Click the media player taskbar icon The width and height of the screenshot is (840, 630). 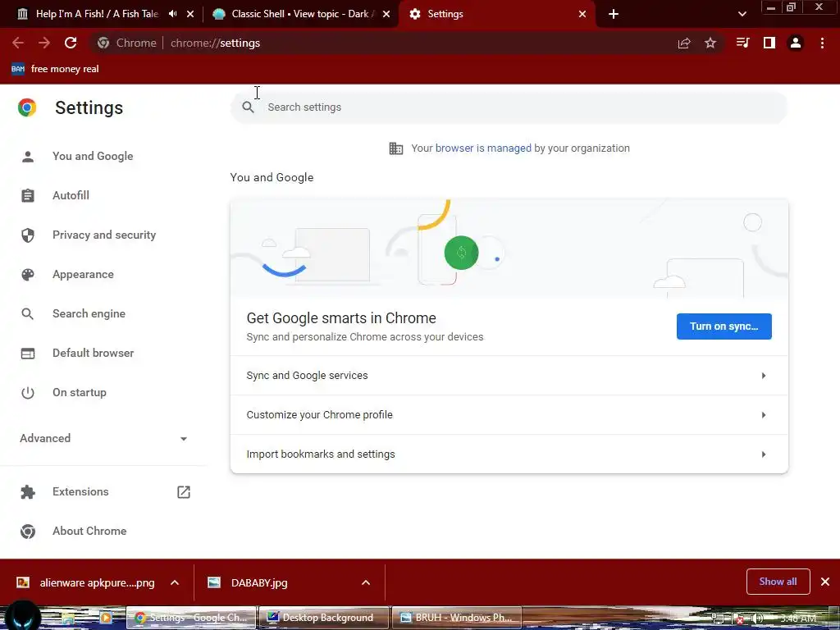(105, 618)
